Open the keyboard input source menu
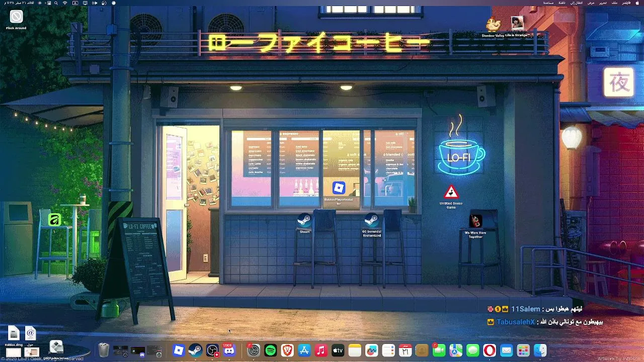644x362 pixels. point(75,3)
